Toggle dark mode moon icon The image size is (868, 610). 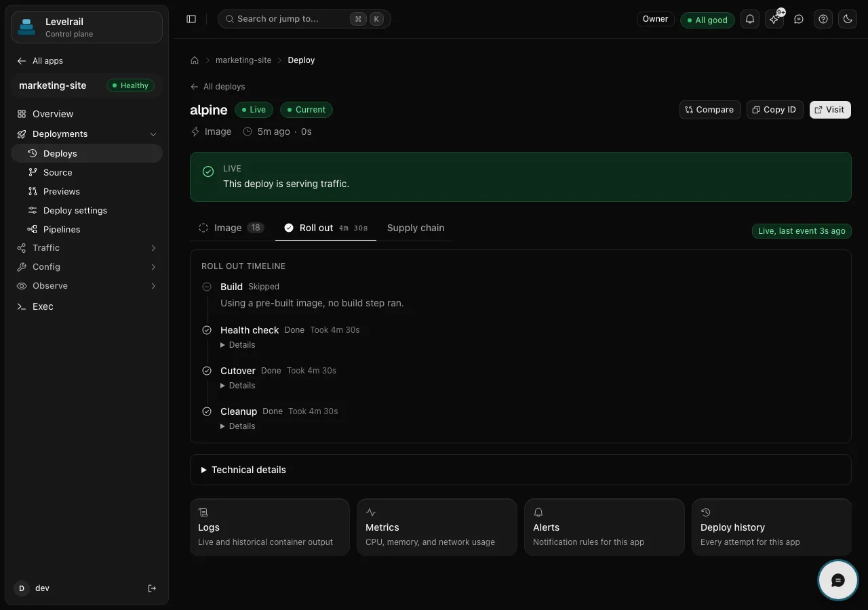point(848,19)
